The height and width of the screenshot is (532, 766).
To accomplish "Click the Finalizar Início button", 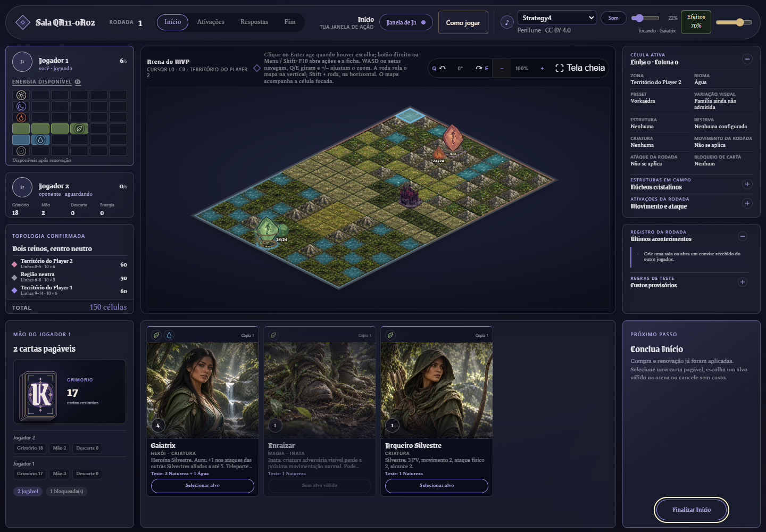I will pos(691,510).
